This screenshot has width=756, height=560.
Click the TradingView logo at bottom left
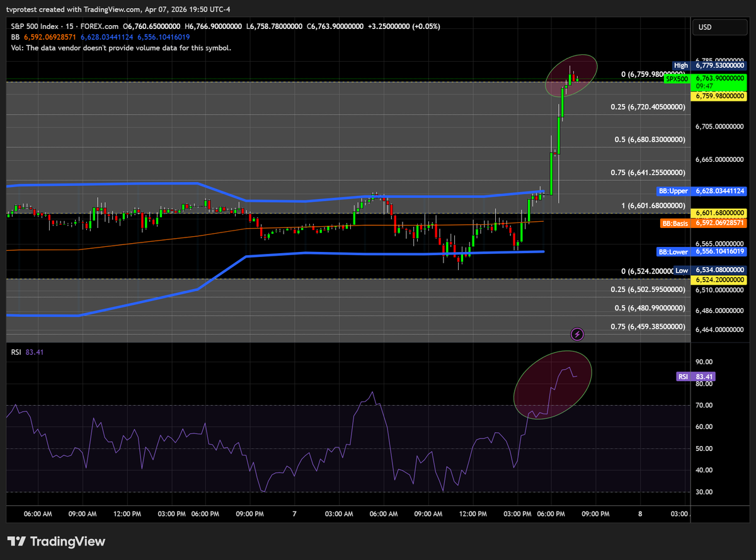[x=56, y=542]
